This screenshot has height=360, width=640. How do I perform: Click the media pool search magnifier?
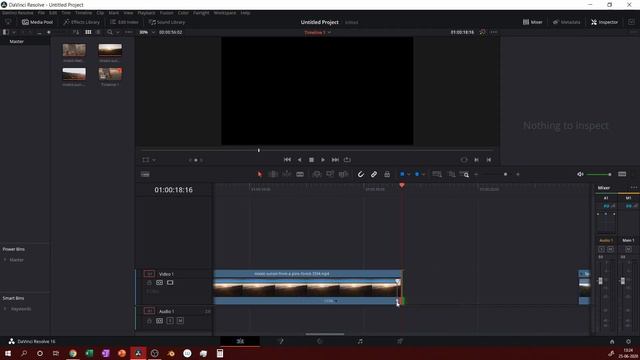click(x=109, y=32)
